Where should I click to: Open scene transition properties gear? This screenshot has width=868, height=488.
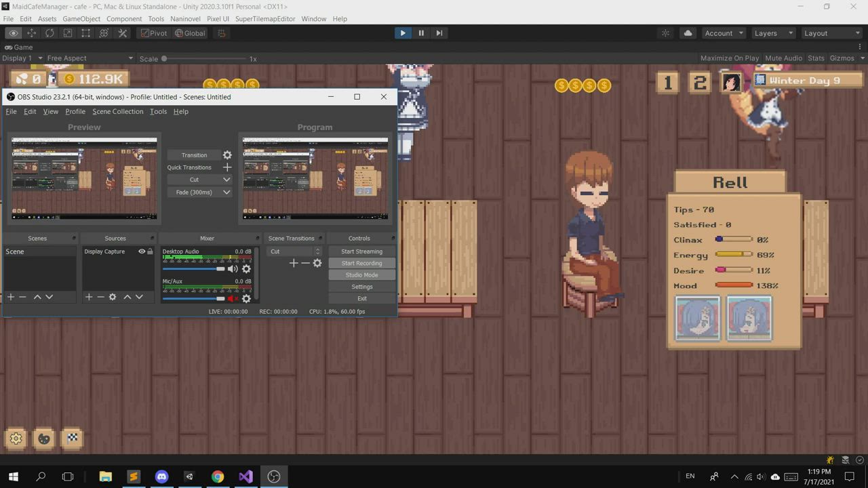317,263
